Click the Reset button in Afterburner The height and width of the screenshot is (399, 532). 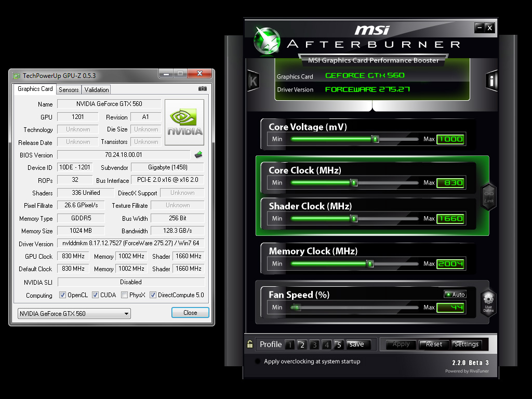click(434, 344)
